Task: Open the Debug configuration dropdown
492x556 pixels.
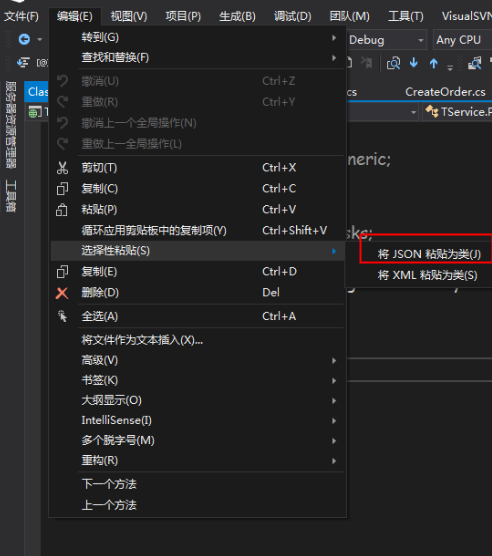Action: pos(386,40)
